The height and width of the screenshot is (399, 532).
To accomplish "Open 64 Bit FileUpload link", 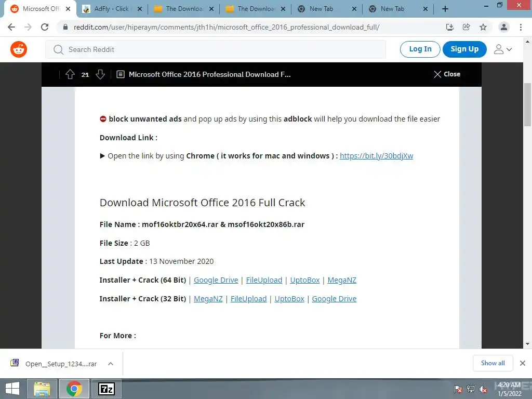I will (x=264, y=280).
